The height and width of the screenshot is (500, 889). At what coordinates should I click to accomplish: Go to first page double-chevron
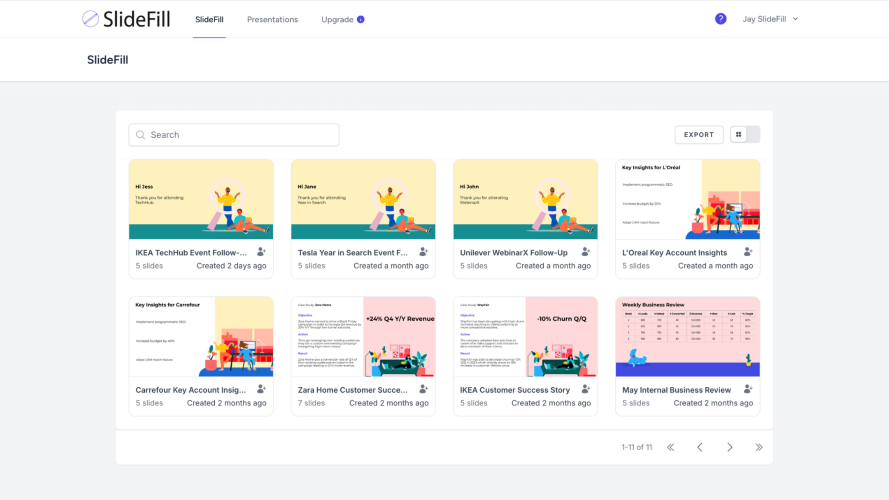671,447
